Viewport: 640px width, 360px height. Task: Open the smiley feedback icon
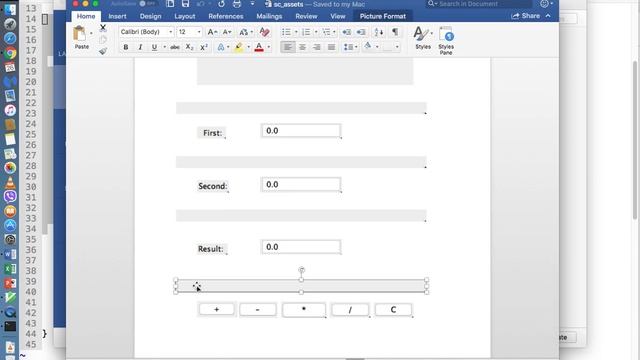pyautogui.click(x=544, y=4)
